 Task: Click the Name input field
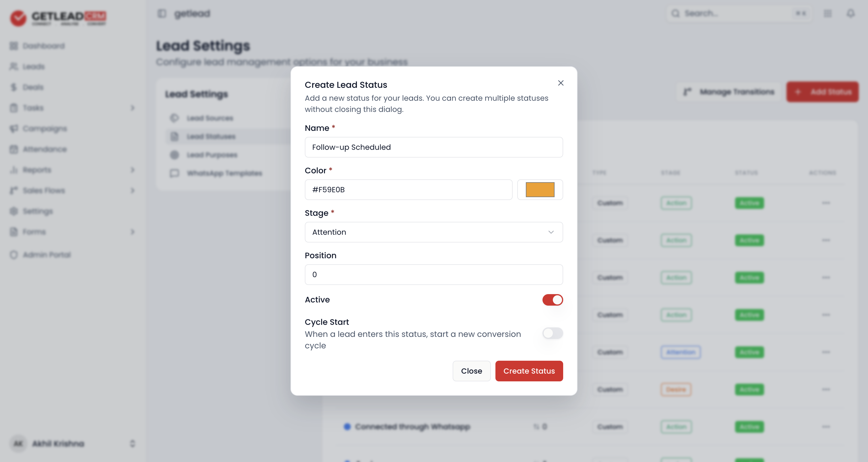click(x=434, y=147)
